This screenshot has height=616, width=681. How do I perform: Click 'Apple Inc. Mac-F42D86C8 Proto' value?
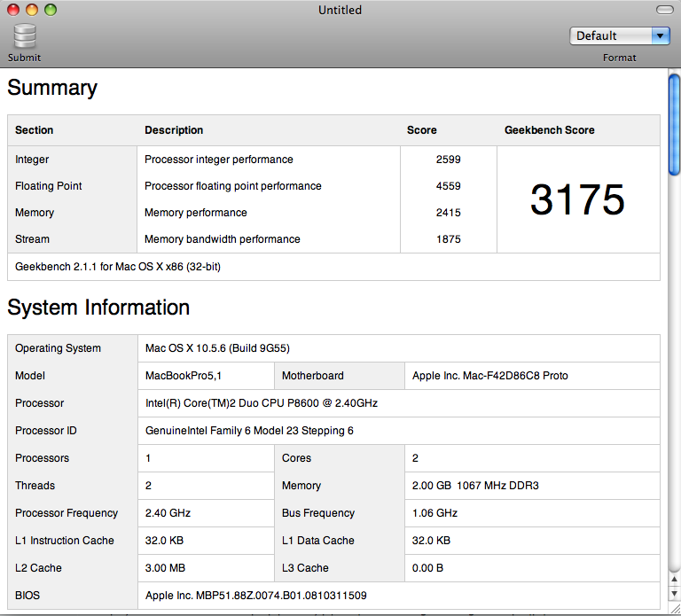tap(489, 376)
